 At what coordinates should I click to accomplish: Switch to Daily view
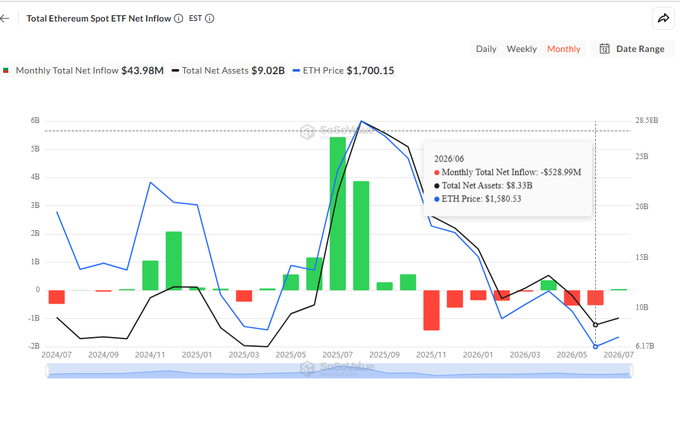pos(486,49)
